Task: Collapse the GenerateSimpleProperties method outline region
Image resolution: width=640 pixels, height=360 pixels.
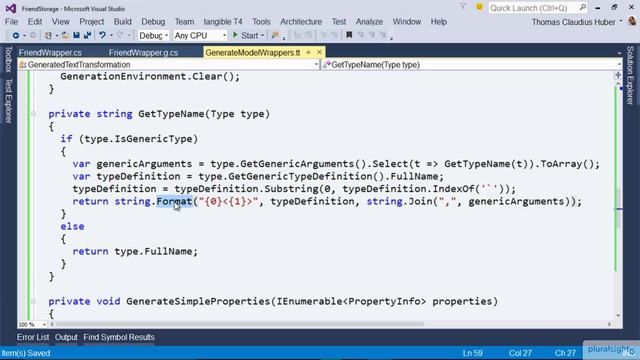Action: (33, 301)
